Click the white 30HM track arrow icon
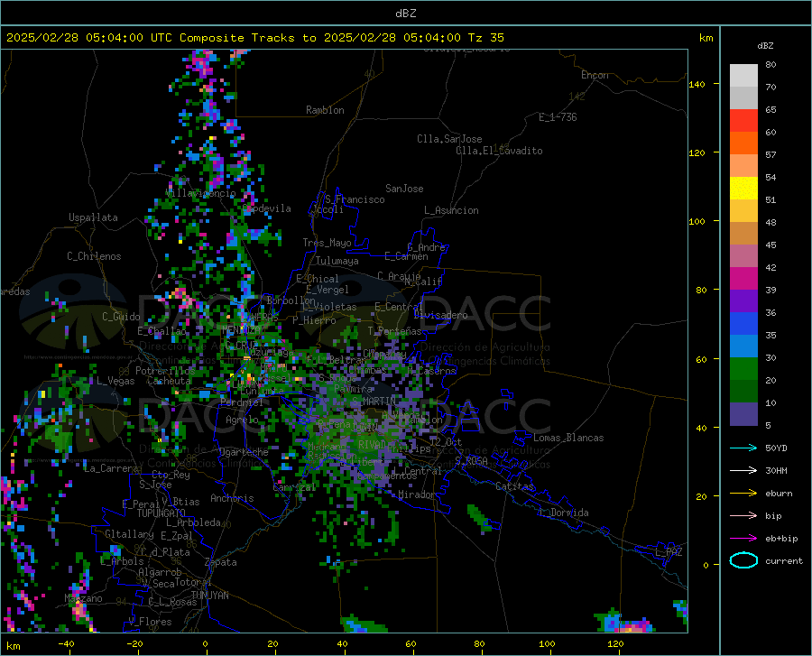 743,471
